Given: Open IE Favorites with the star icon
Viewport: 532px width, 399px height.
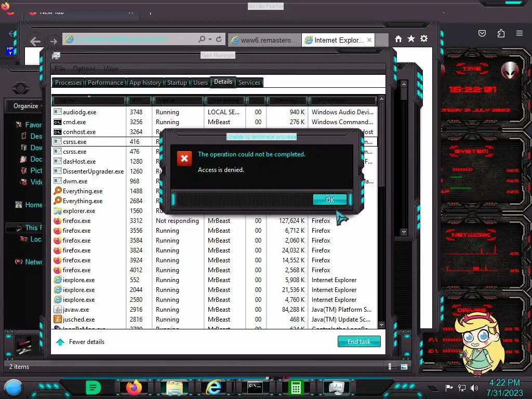Looking at the screenshot, I should pos(411,38).
